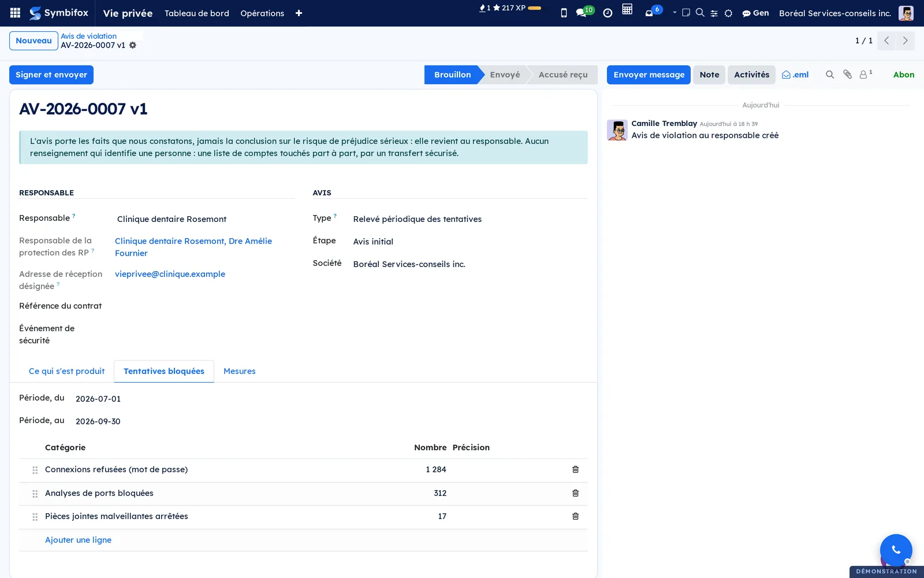Open the calculator icon in top bar
The height and width of the screenshot is (578, 924).
pyautogui.click(x=627, y=9)
